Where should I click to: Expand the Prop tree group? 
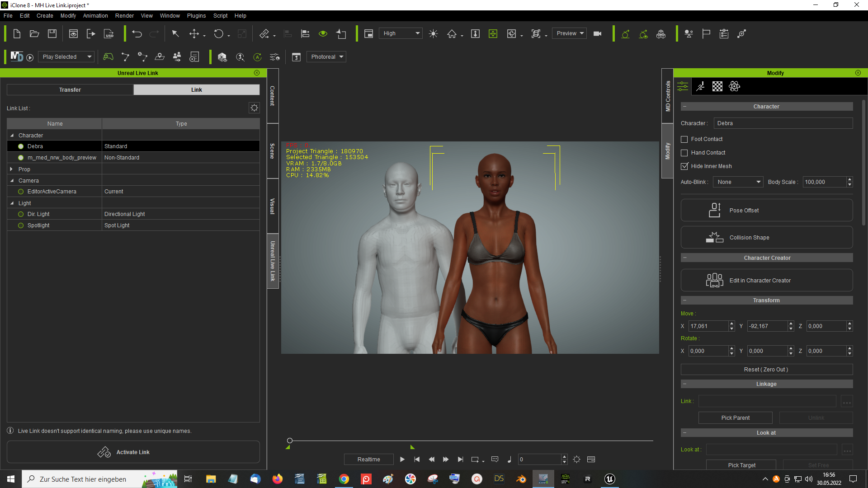tap(11, 169)
